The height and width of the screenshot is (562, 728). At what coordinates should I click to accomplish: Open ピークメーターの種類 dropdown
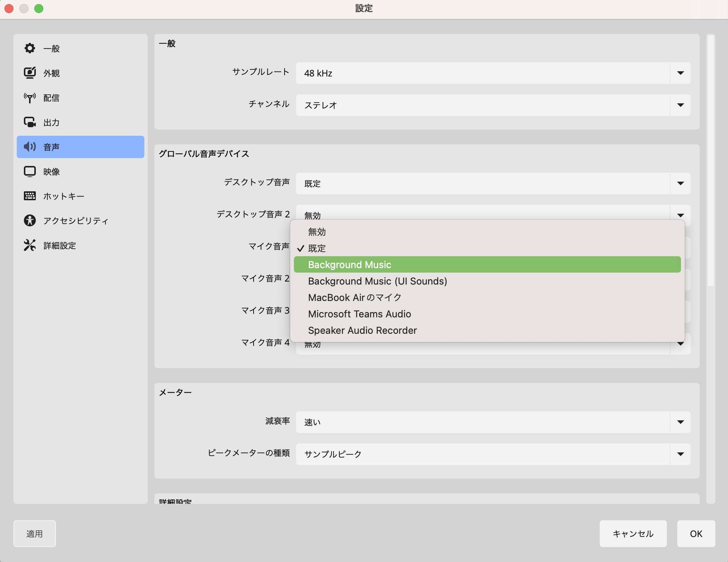pos(493,454)
